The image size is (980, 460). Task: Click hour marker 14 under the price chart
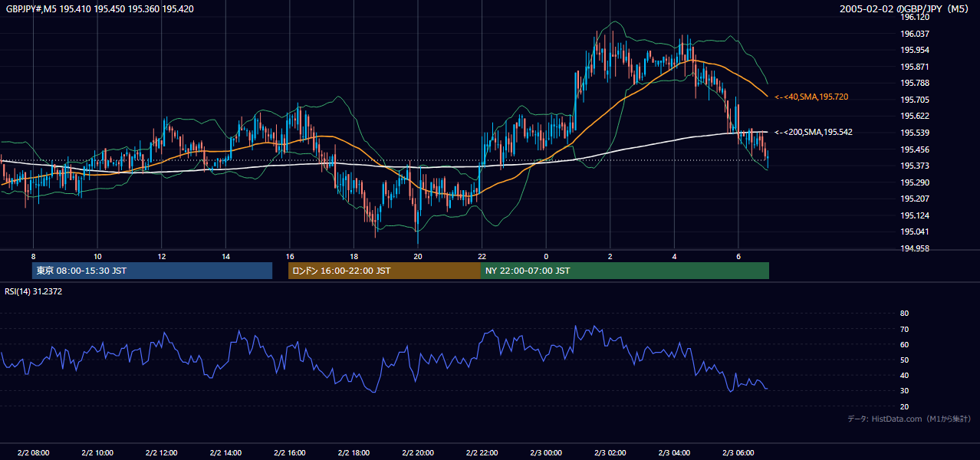point(225,256)
